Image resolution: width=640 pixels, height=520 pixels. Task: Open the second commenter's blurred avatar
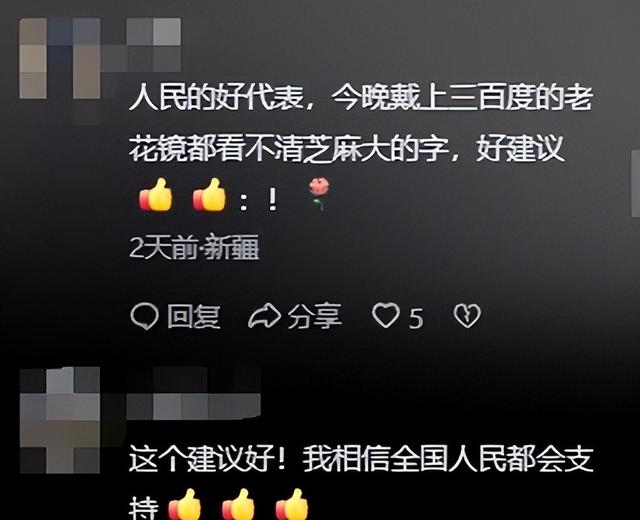point(60,420)
